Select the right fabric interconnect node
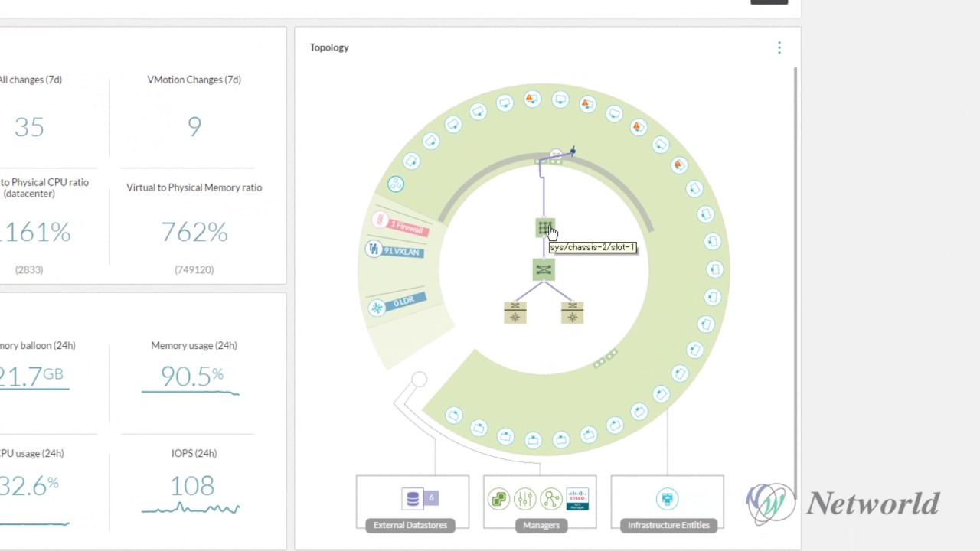The image size is (980, 551). coord(572,312)
